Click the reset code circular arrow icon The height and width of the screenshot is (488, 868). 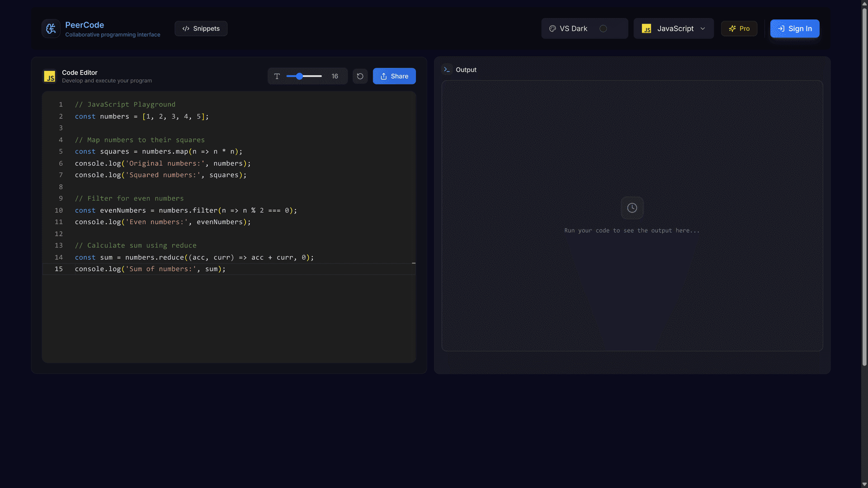pos(360,76)
